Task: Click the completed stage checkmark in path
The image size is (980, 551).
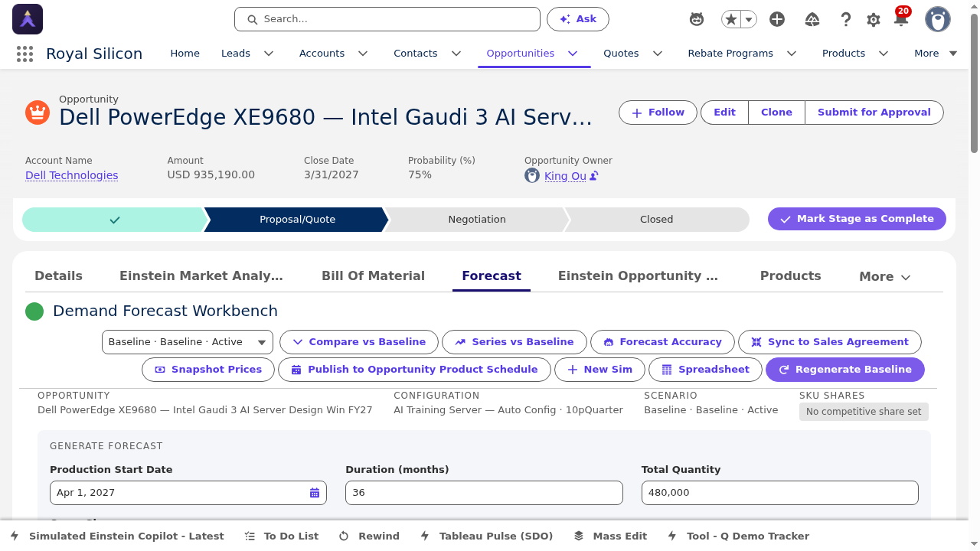Action: [115, 220]
